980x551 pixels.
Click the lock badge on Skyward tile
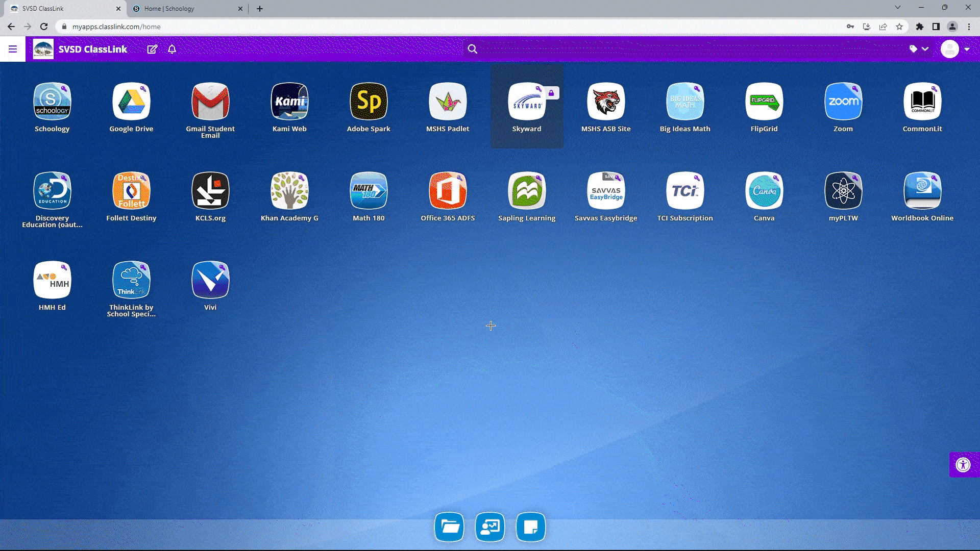tap(551, 93)
